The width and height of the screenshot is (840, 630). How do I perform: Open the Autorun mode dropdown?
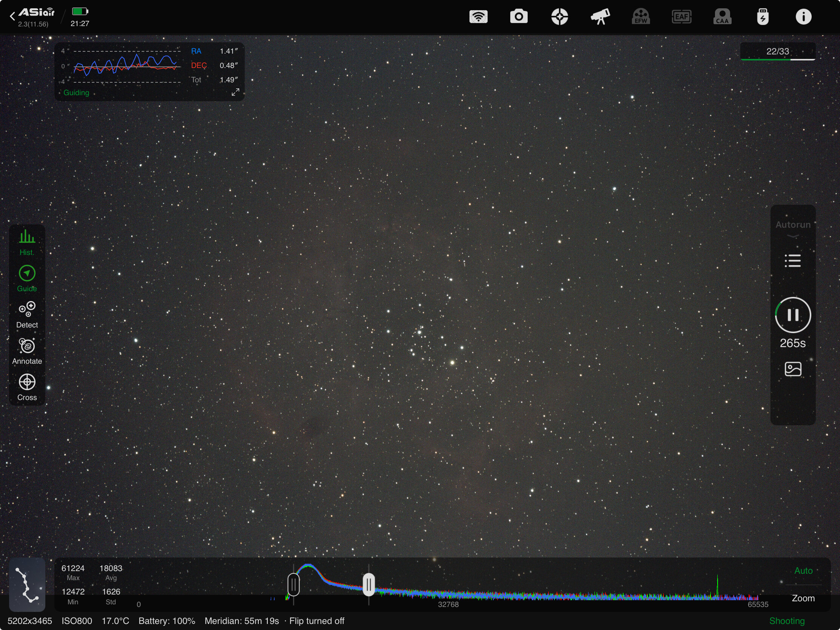(x=792, y=228)
